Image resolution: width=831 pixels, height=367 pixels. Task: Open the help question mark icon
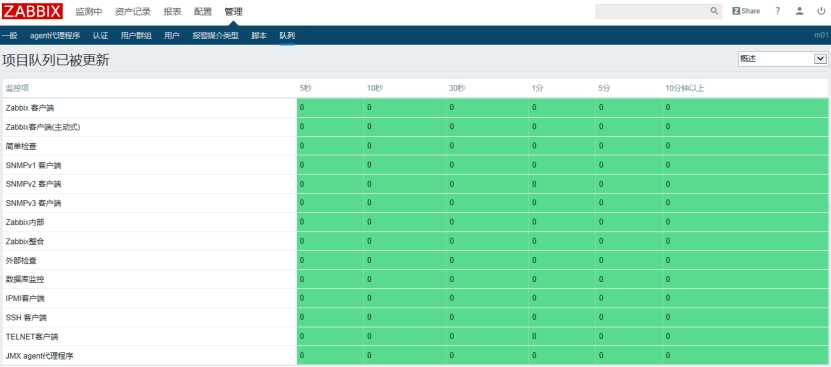point(777,11)
